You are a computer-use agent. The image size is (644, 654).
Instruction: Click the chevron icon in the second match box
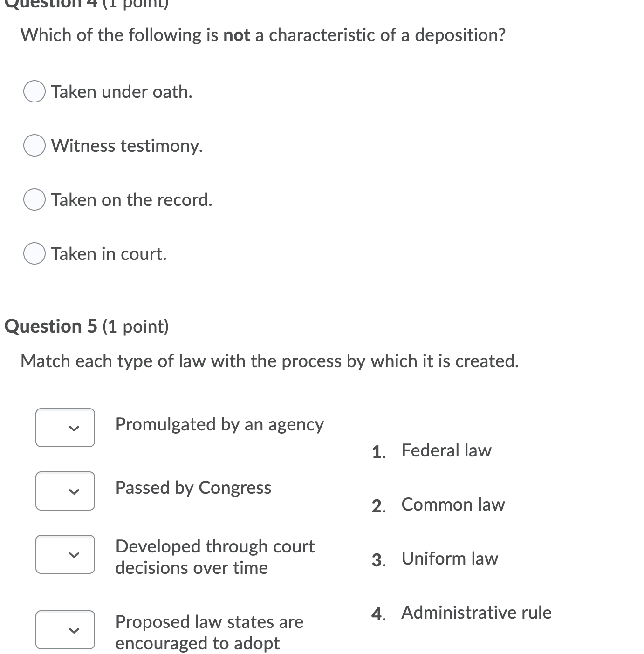click(75, 491)
